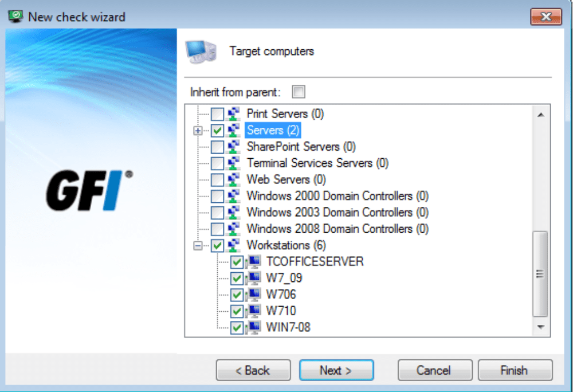This screenshot has height=392, width=573.
Task: Click the Terminal Services Servers group icon
Action: 234,163
